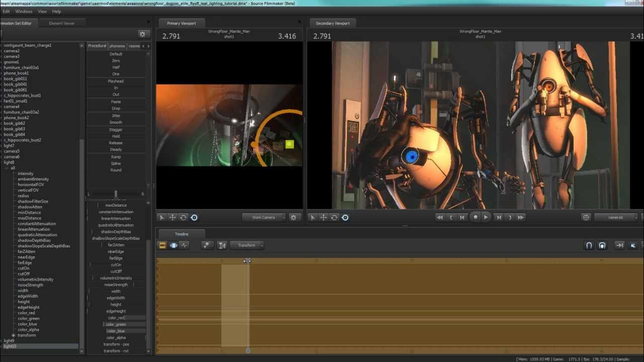Toggle the first magnet snap icon
644x362 pixels.
[x=589, y=245]
